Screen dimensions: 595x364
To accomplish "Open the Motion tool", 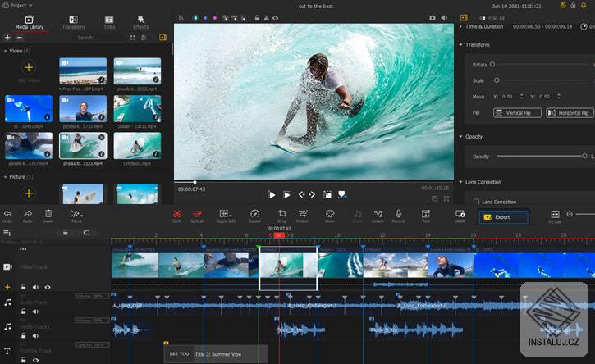I will [x=303, y=214].
